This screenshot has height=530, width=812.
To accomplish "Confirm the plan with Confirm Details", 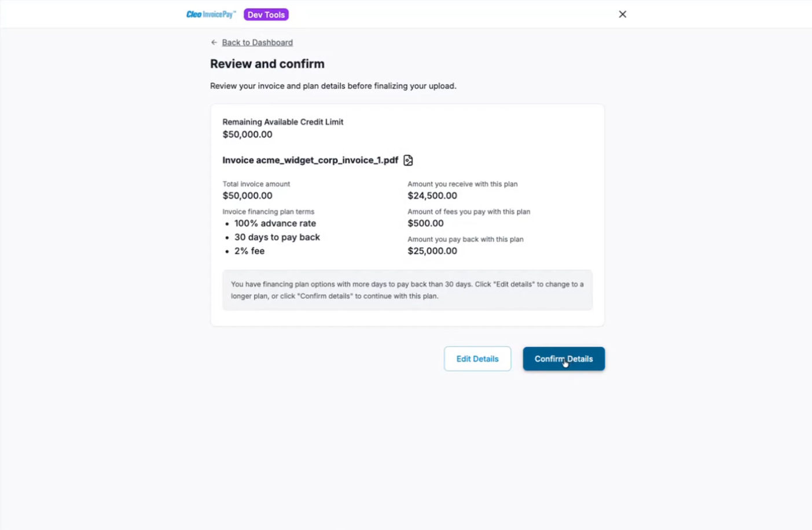I will click(564, 359).
